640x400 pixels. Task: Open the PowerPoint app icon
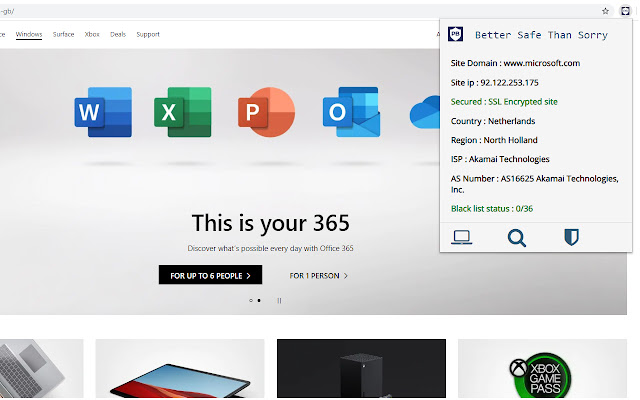[267, 112]
